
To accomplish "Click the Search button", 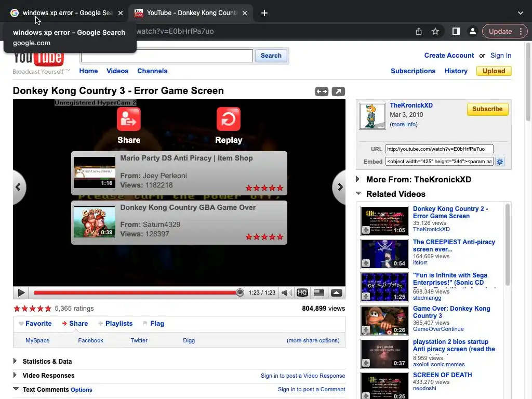I will 271,56.
